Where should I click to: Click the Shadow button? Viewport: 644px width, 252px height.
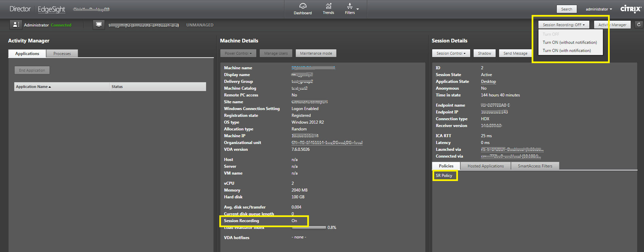click(x=484, y=53)
